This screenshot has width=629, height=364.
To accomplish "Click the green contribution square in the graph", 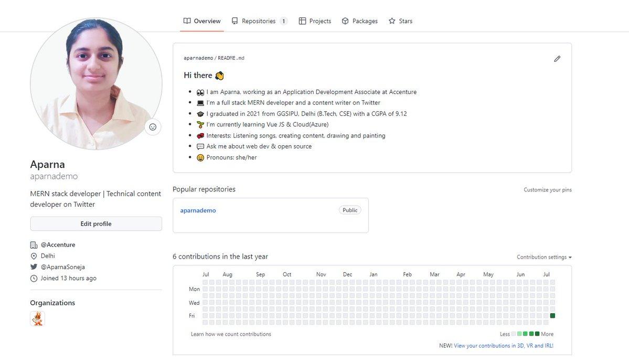I will tap(552, 315).
